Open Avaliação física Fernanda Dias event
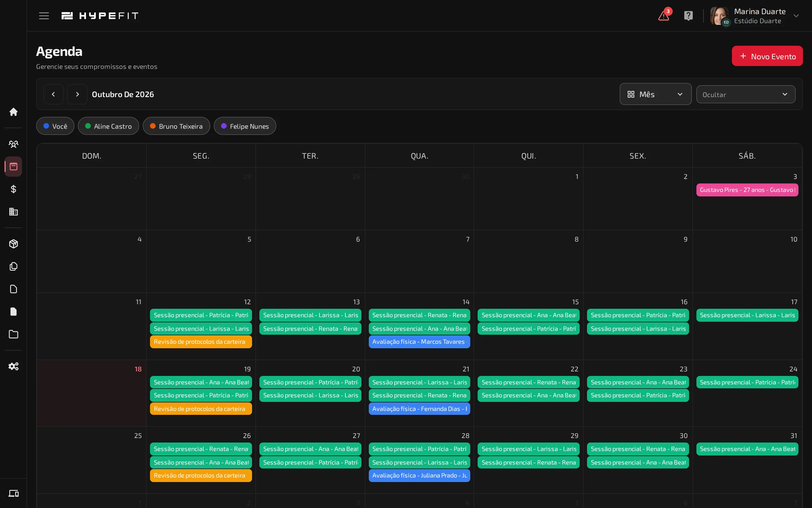812x508 pixels. click(x=419, y=409)
